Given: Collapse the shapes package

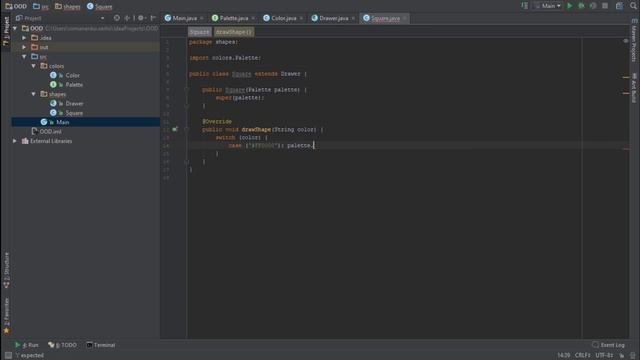Looking at the screenshot, I should 33,94.
